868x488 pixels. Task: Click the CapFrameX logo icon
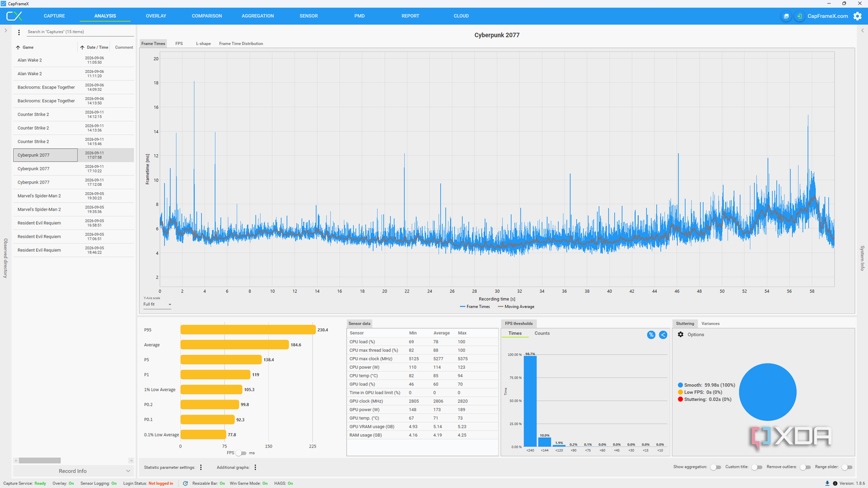tap(14, 16)
